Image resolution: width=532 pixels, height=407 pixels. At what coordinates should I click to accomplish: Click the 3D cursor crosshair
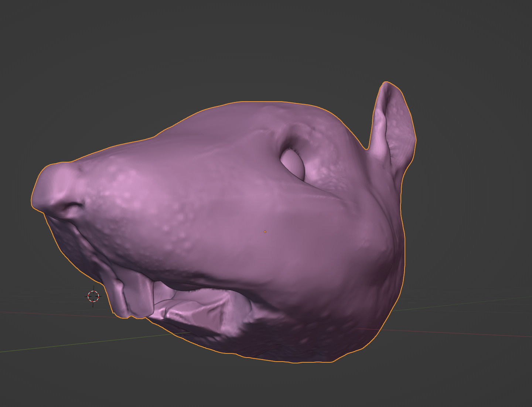pyautogui.click(x=93, y=296)
